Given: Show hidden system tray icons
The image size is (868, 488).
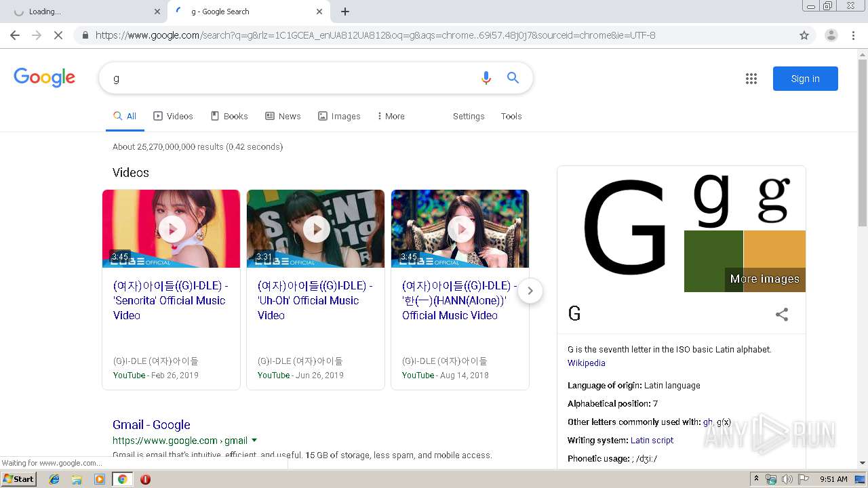Looking at the screenshot, I should [757, 479].
